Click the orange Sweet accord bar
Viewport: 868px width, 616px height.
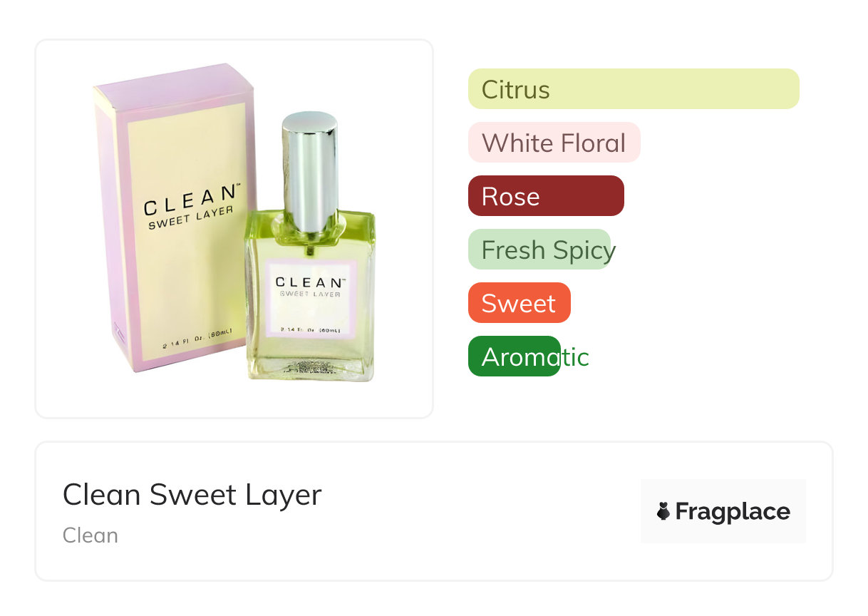pyautogui.click(x=519, y=303)
